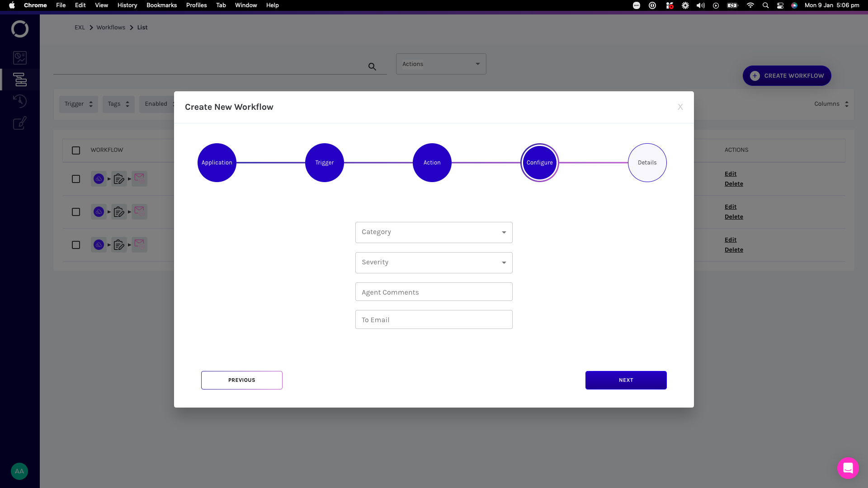Click the PREVIOUS button
Viewport: 868px width, 488px height.
(x=242, y=380)
